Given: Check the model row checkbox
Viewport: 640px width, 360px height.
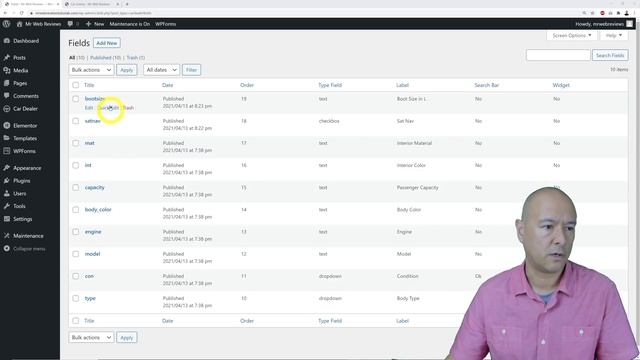Looking at the screenshot, I should [x=76, y=254].
